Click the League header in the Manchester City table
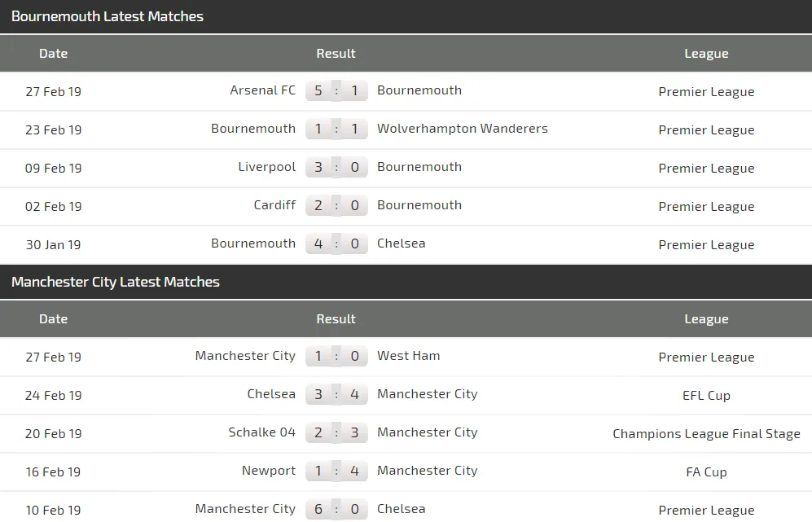 coord(706,319)
